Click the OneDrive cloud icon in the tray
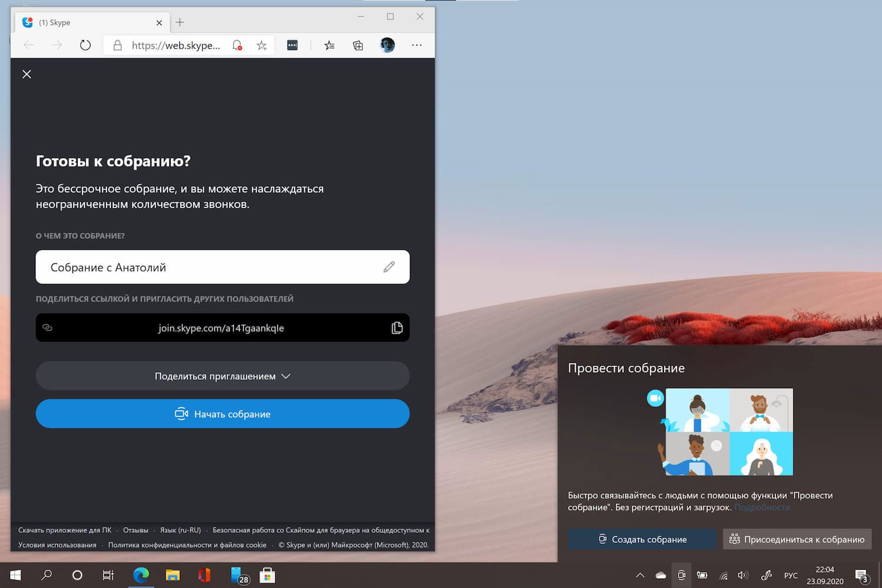Viewport: 882px width, 588px height. pyautogui.click(x=660, y=575)
